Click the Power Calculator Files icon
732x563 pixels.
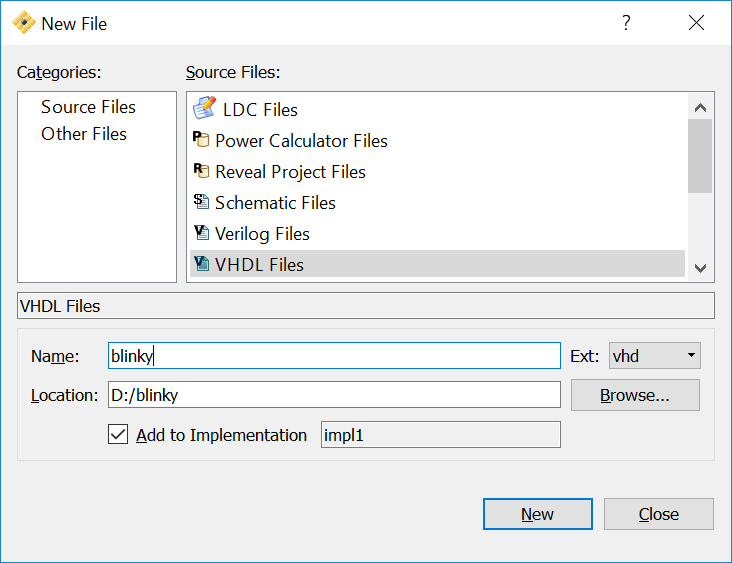click(x=201, y=140)
